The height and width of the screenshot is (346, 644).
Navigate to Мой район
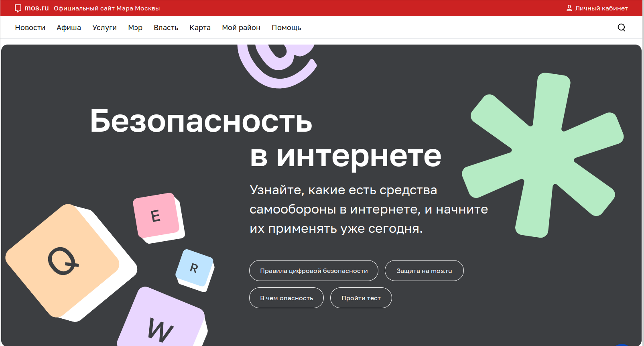pyautogui.click(x=241, y=28)
